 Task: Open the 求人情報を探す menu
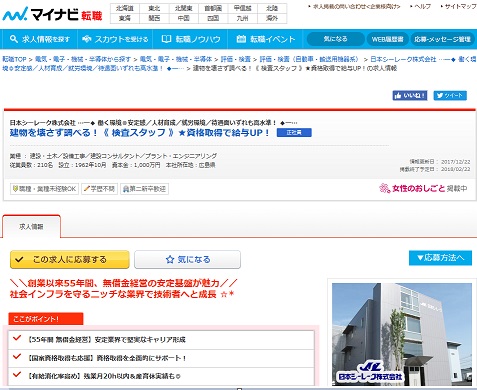pos(40,39)
